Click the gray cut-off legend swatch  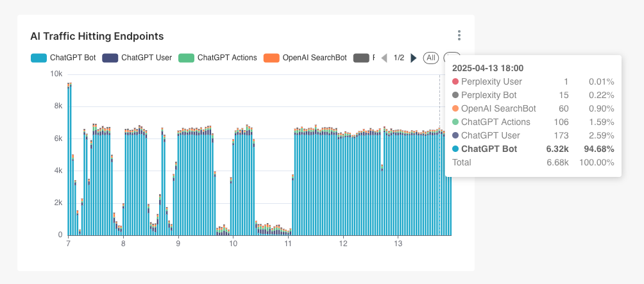click(x=361, y=58)
